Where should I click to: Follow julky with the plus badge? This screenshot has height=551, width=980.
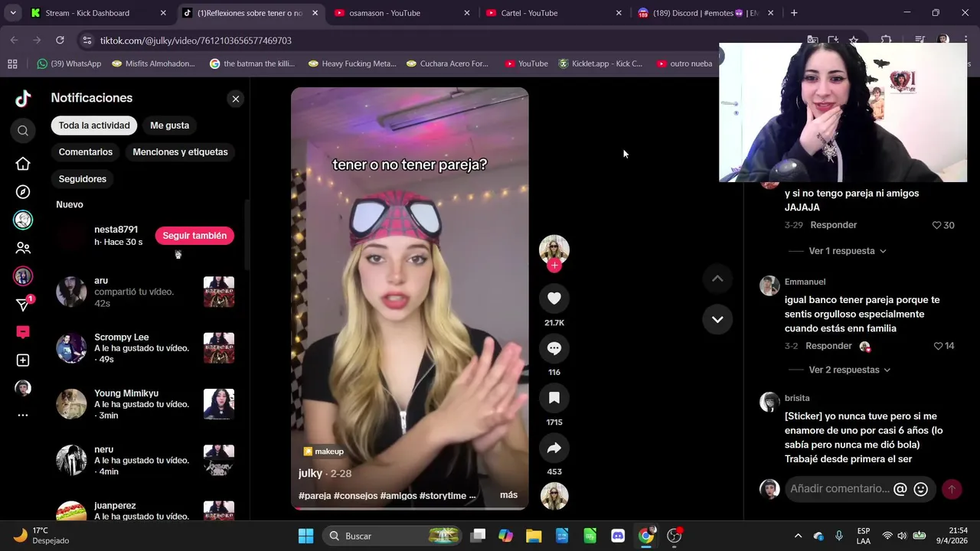coord(554,266)
